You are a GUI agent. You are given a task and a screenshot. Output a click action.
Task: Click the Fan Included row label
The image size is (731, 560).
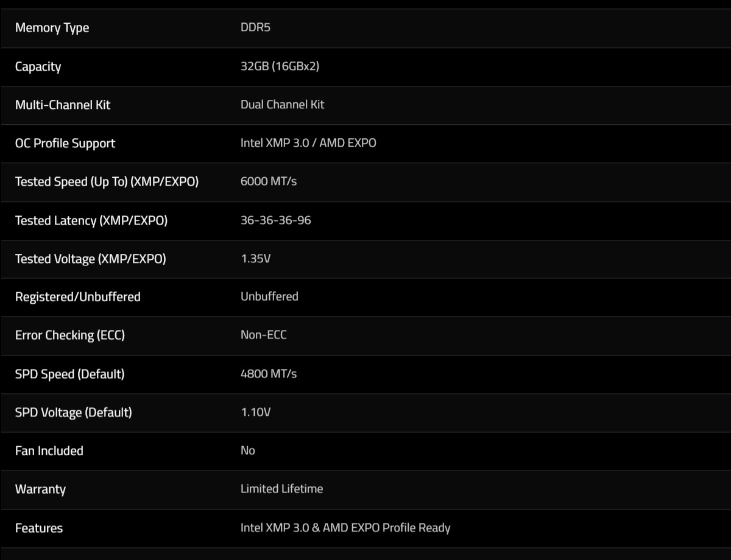49,451
